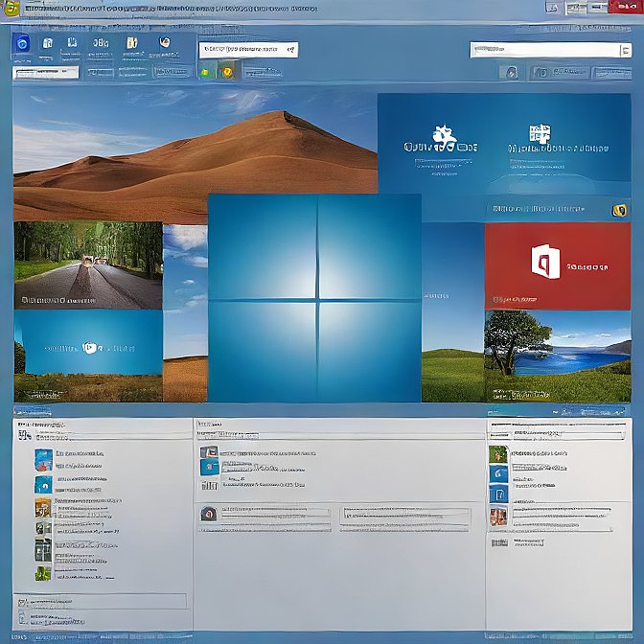Click the white field below the blue shield icon
Image resolution: width=644 pixels, height=644 pixels.
(46, 73)
